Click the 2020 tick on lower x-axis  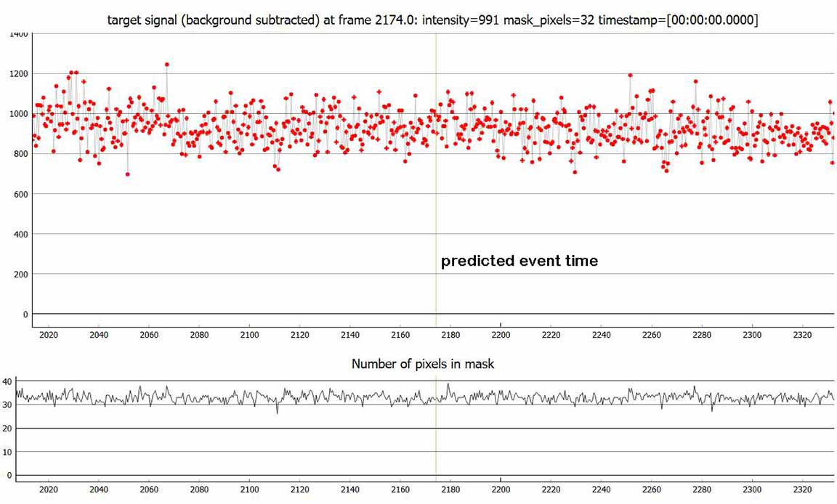pos(48,490)
